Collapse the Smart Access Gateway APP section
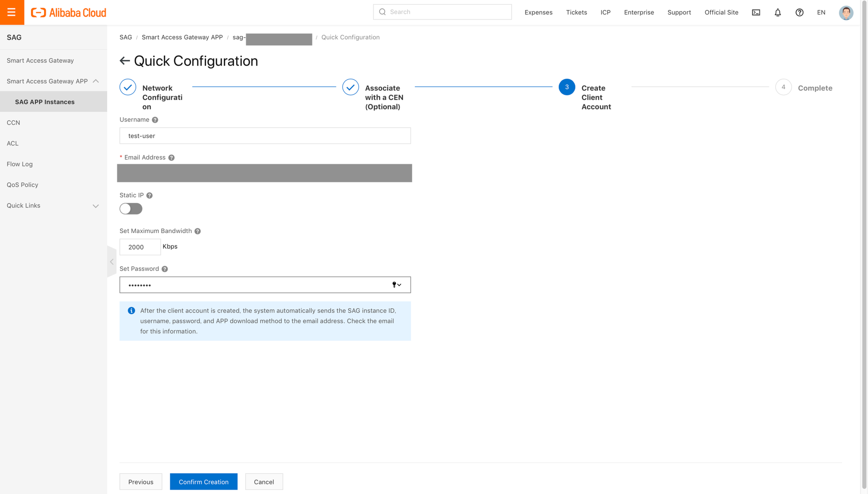This screenshot has width=868, height=494. click(x=96, y=81)
